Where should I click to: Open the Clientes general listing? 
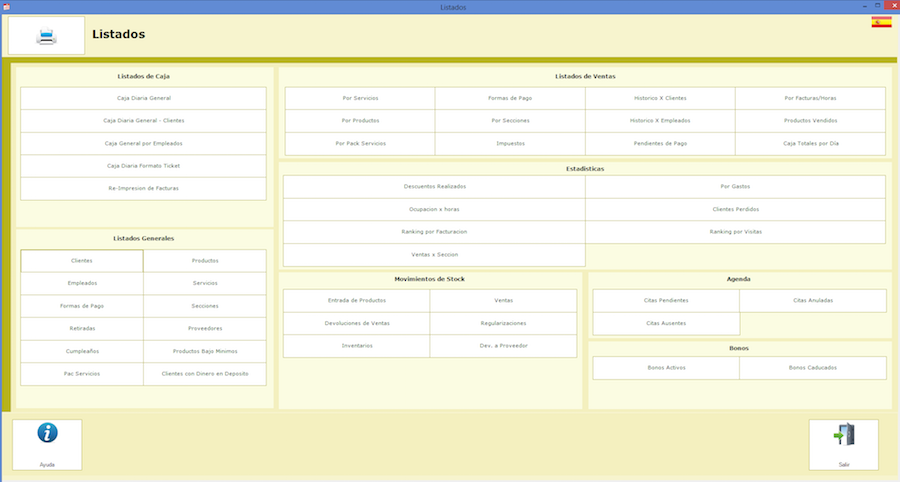[x=82, y=261]
